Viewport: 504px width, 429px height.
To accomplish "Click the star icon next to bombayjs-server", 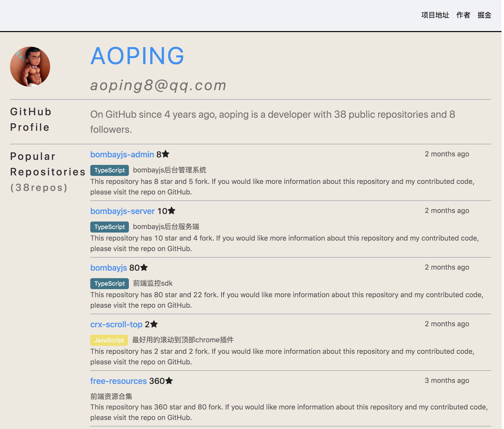I will [x=172, y=211].
